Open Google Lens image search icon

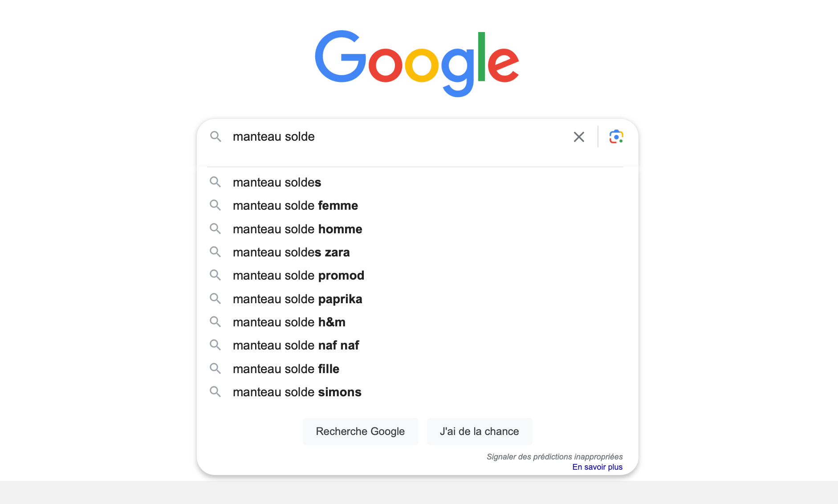616,137
